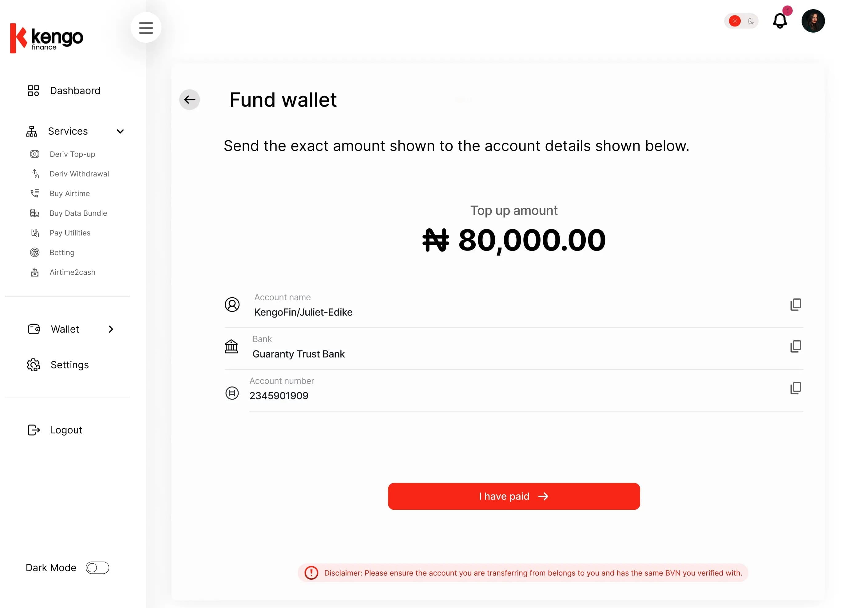Confirm with the I have paid button

514,496
